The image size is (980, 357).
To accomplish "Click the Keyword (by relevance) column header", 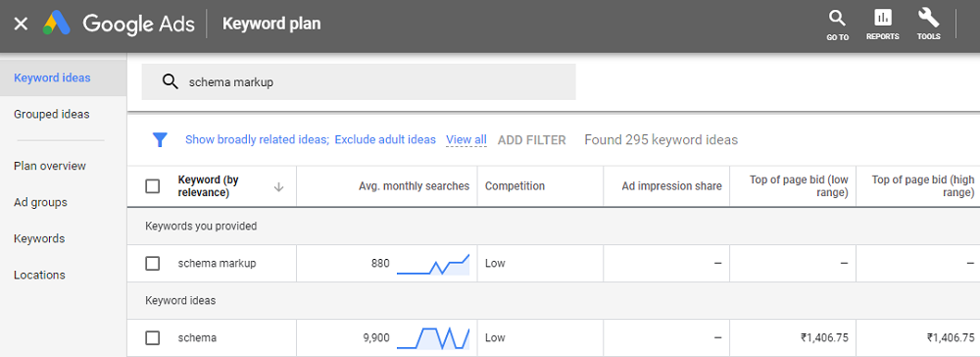I will click(209, 186).
